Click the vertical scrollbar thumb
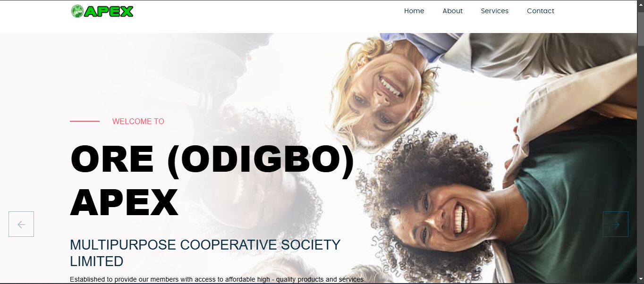 click(x=640, y=27)
